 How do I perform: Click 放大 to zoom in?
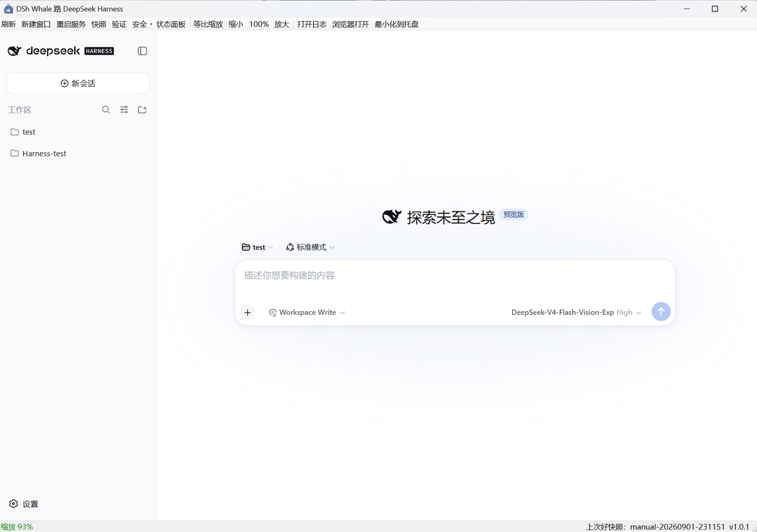(x=282, y=25)
